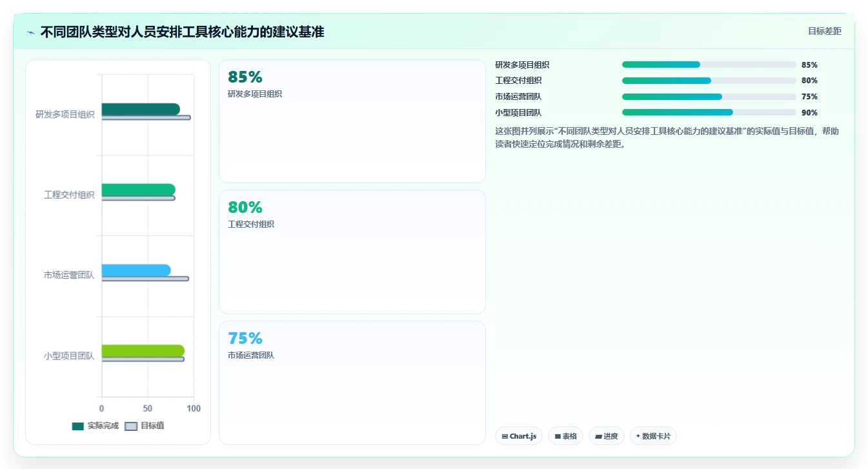Viewport: 868px width, 469px height.
Task: Click the 研发多项目组织 progress bar
Action: click(x=709, y=65)
